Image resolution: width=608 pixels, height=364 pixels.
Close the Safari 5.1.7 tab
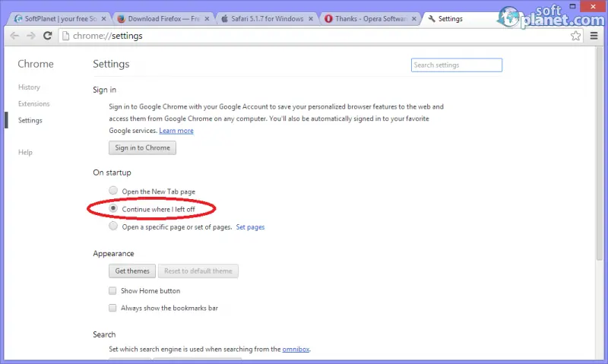coord(311,18)
